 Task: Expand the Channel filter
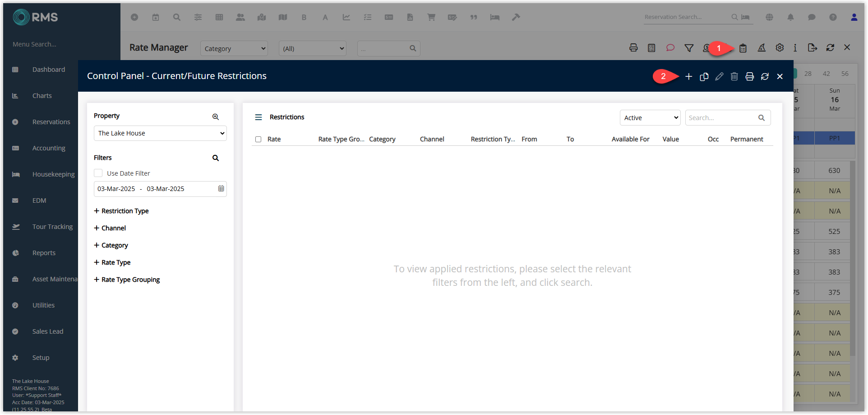point(110,228)
